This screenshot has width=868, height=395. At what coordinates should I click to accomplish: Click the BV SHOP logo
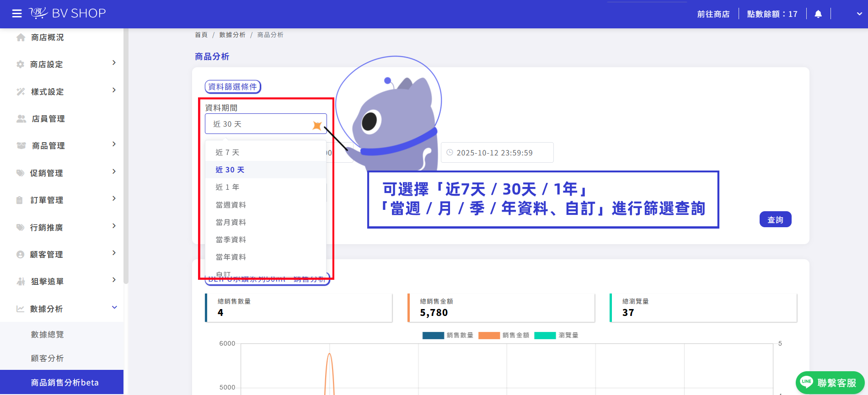point(68,13)
